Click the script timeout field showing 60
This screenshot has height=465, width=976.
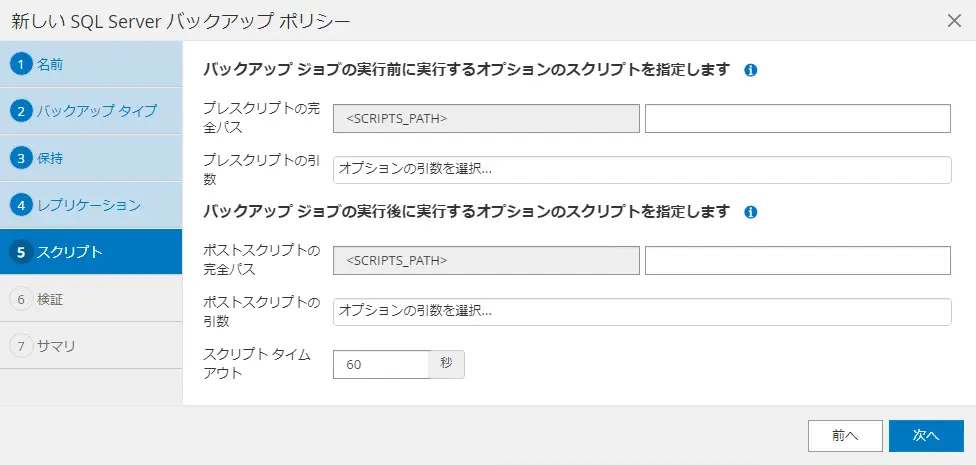(x=381, y=365)
